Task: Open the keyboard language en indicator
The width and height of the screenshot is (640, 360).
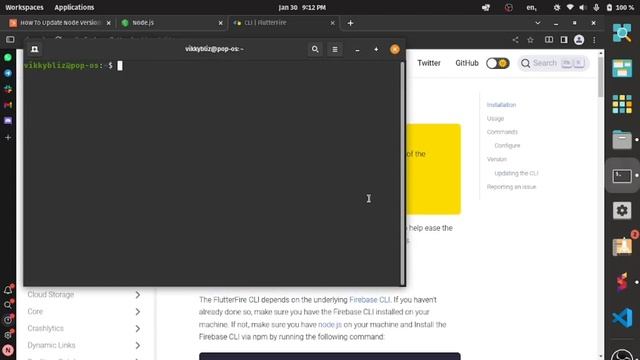Action: tap(531, 7)
